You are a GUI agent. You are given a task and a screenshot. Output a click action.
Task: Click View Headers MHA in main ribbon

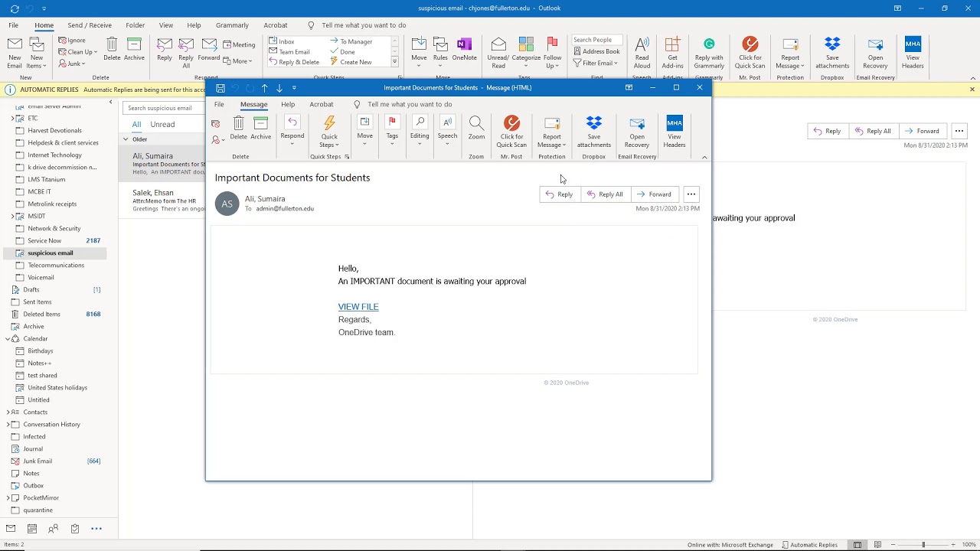click(913, 53)
